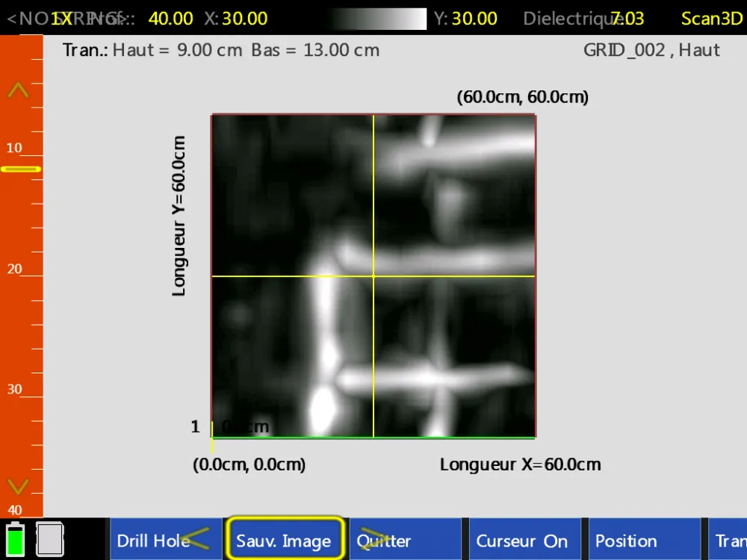Click the green battery status icon
This screenshot has width=747, height=560.
tap(15, 538)
